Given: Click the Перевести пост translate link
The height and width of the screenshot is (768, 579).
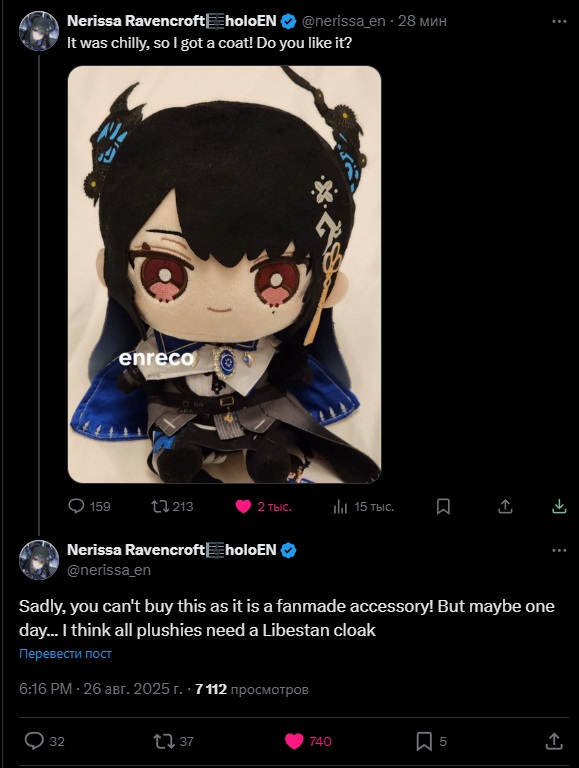Looking at the screenshot, I should pos(65,654).
